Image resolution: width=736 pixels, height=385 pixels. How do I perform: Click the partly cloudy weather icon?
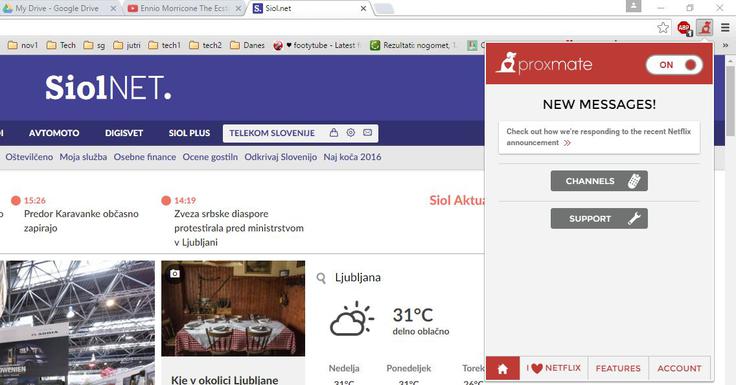tap(352, 319)
